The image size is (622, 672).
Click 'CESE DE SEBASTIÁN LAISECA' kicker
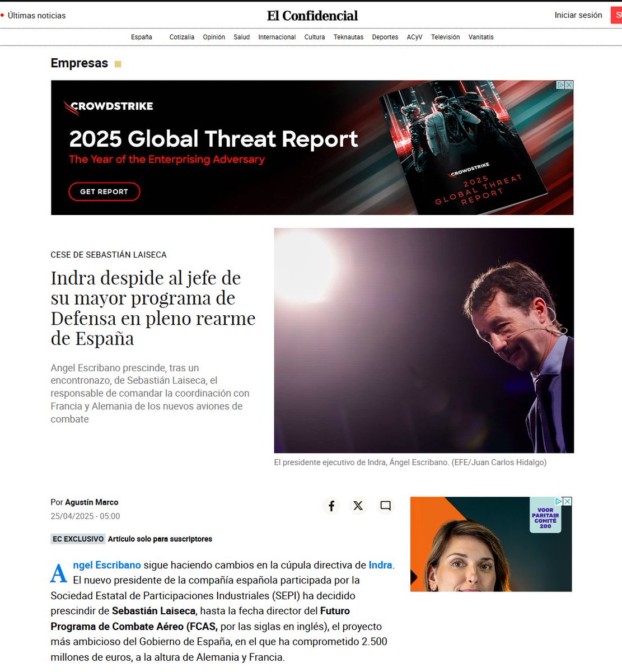pos(109,255)
